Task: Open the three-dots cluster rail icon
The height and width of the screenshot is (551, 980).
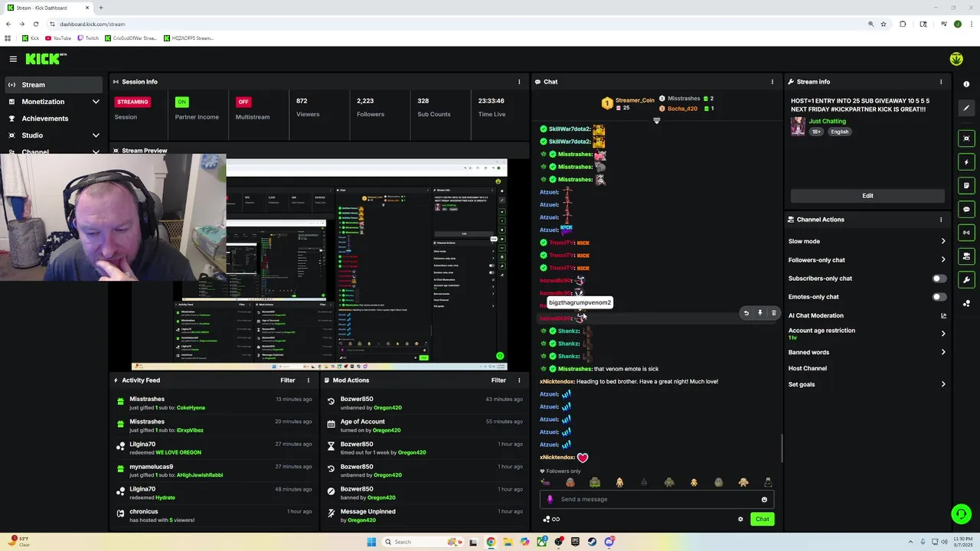Action: tap(966, 304)
